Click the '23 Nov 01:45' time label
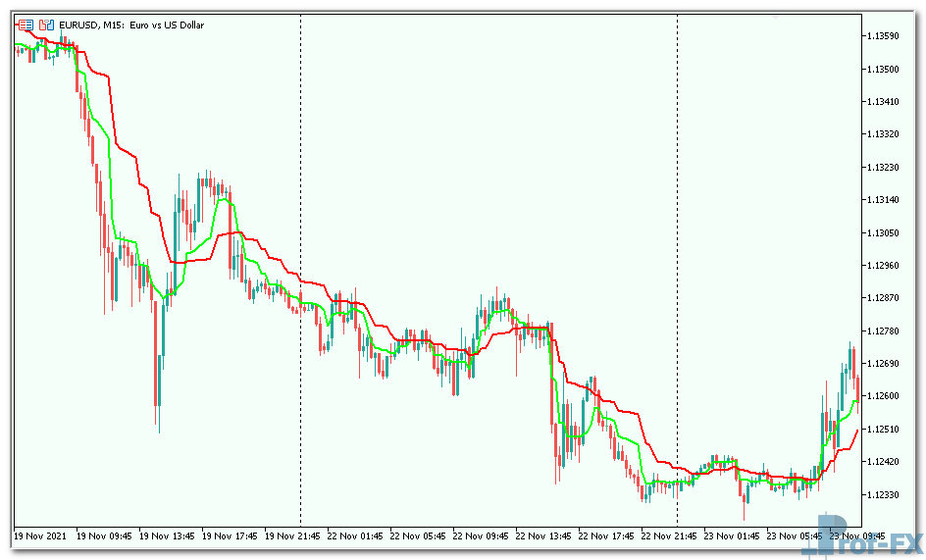 coord(732,536)
